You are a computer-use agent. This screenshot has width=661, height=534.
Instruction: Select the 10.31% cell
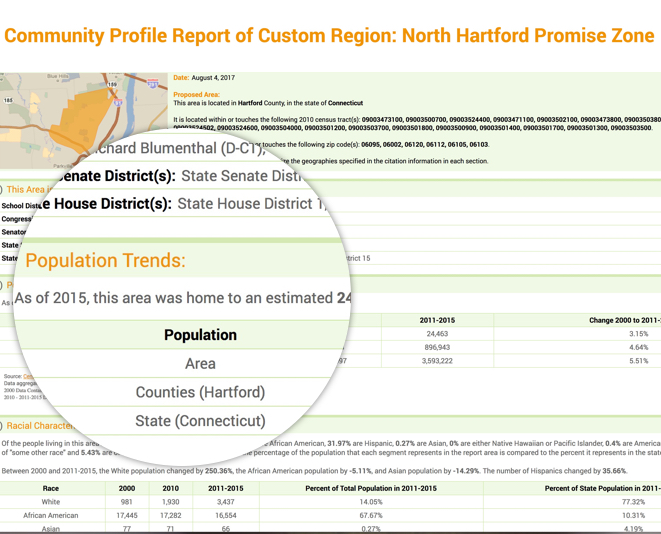[634, 515]
